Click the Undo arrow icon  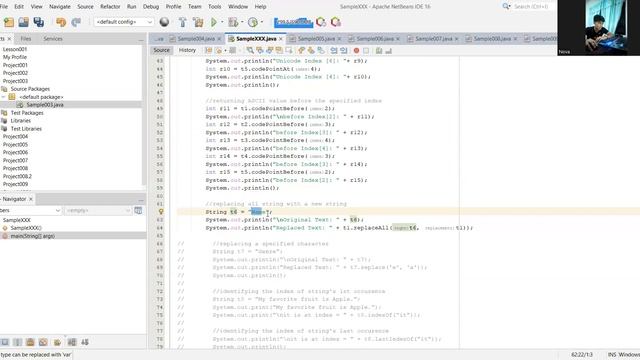coord(61,22)
